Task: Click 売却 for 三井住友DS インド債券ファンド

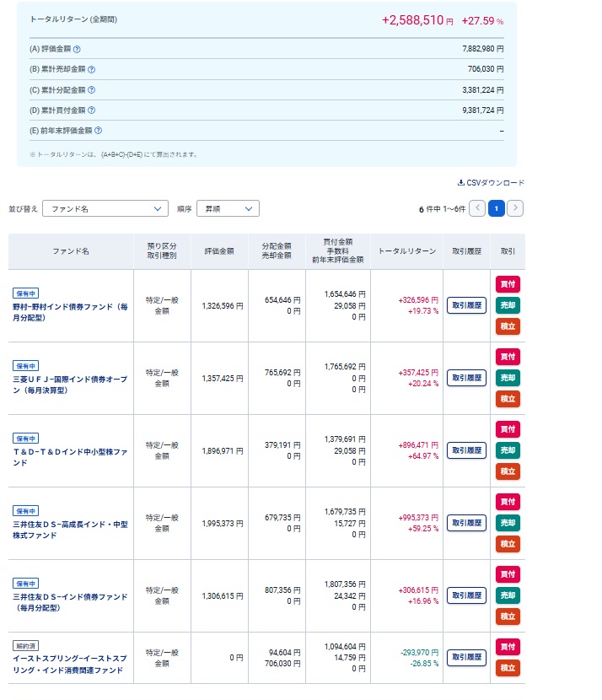Action: [x=508, y=595]
